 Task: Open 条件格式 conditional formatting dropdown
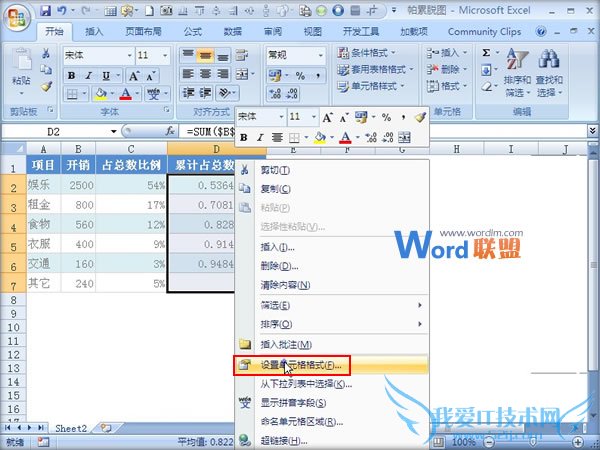(x=367, y=52)
